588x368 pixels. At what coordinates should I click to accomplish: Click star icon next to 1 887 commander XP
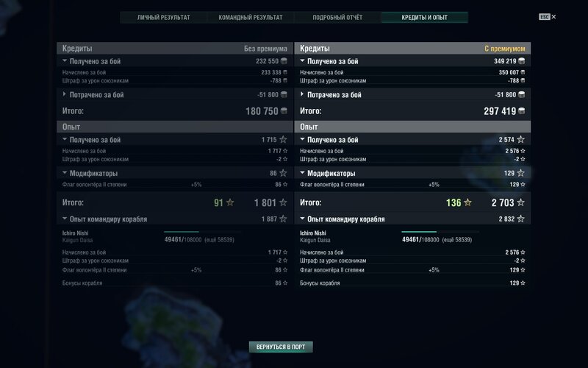coord(283,219)
